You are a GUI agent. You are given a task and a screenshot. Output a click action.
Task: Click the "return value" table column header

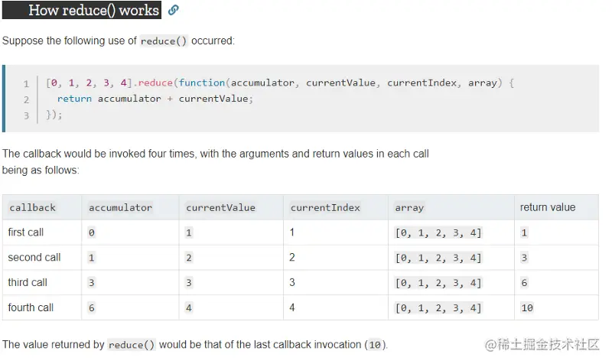548,207
